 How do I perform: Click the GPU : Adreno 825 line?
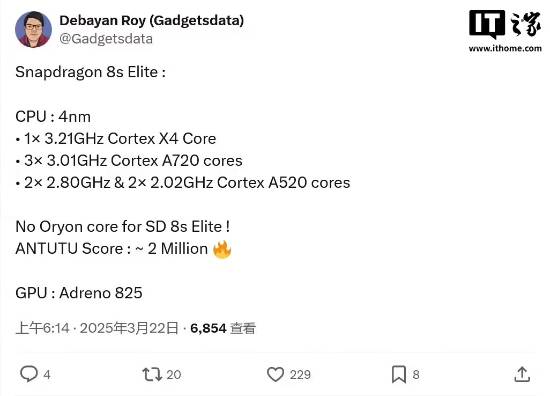coord(79,293)
